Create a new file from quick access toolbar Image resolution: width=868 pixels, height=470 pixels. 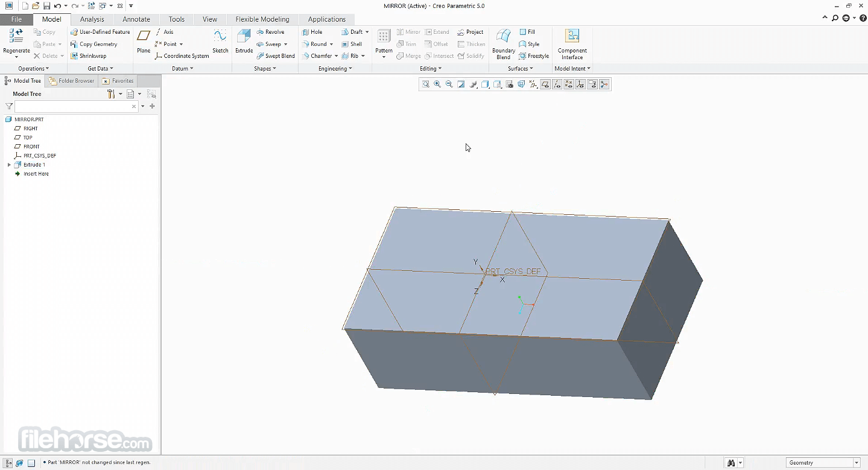[25, 6]
